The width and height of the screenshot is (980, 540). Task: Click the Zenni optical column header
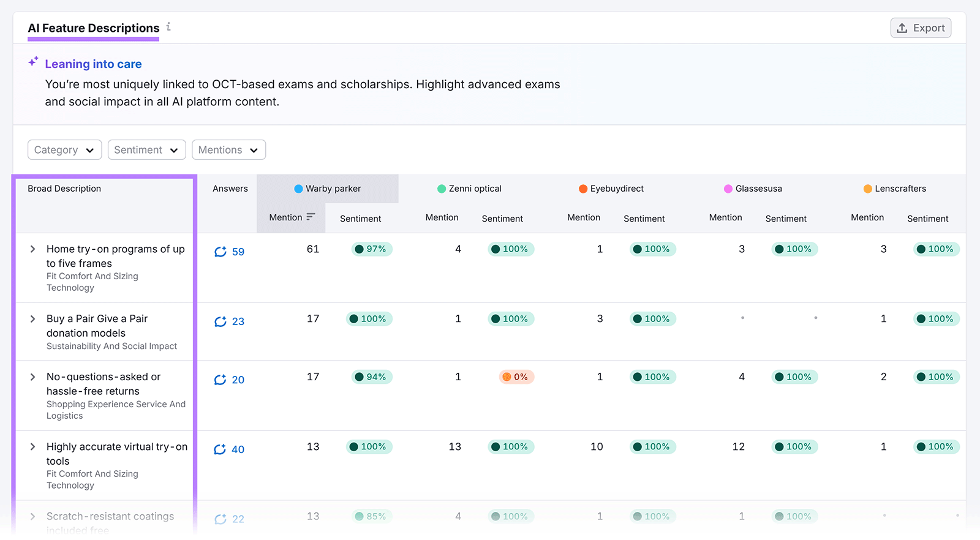469,189
